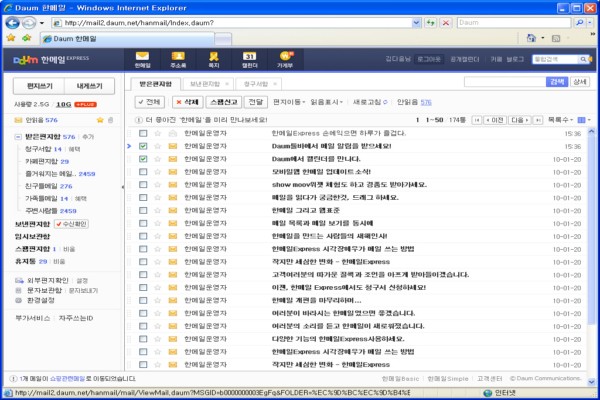Click the red Stop icon beside address bar

click(x=446, y=23)
